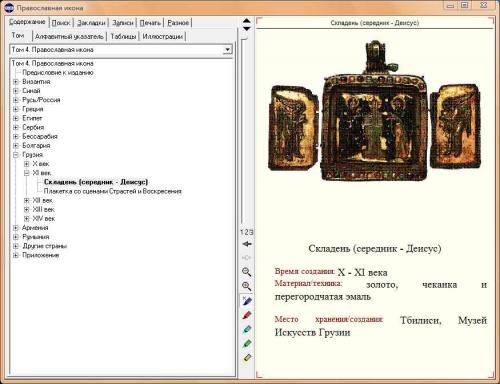Click the triptych icon image
Screen dimensions: 500x384
[375, 112]
